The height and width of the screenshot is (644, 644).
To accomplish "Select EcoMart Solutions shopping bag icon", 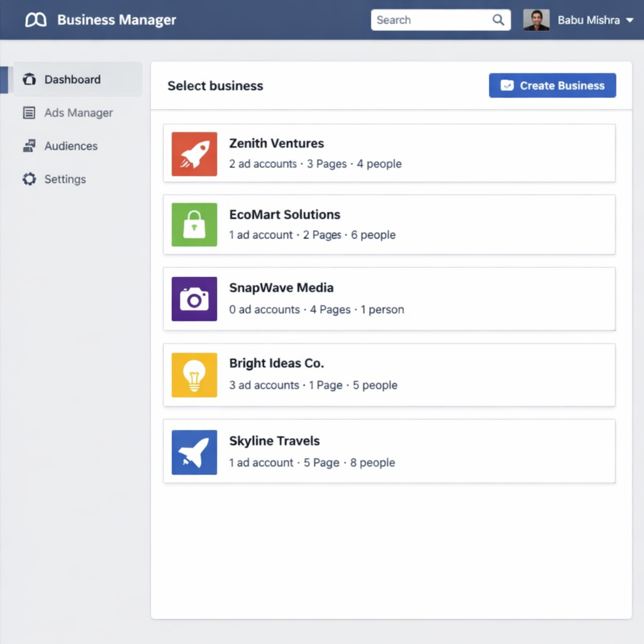I will tap(194, 225).
